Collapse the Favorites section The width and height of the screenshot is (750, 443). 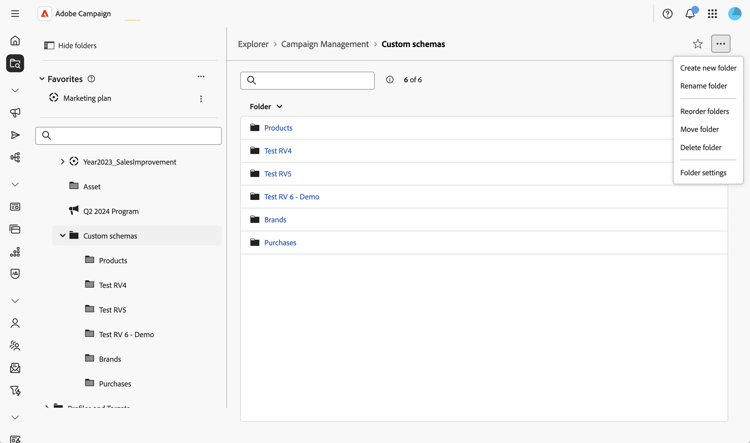[42, 79]
